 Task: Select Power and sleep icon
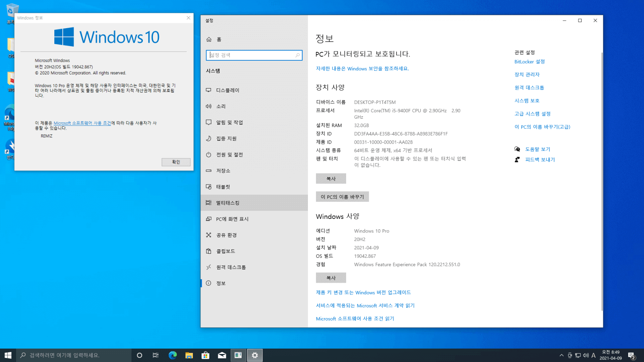coord(208,154)
